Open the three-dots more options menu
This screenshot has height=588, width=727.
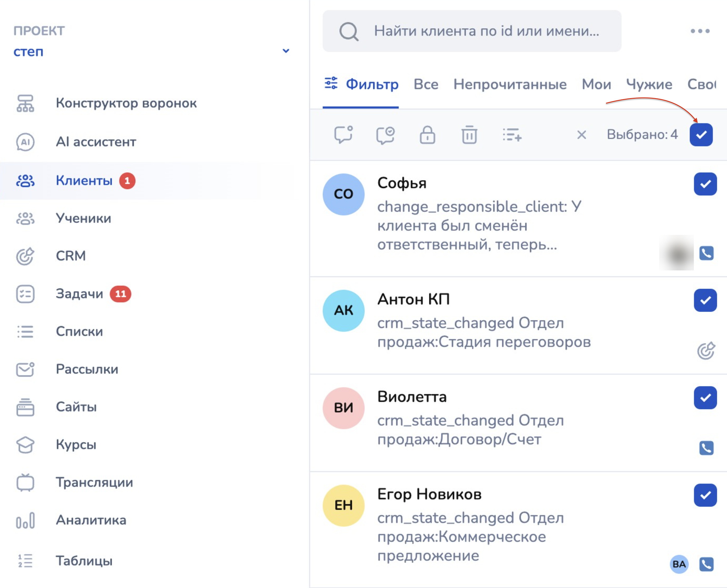tap(700, 31)
